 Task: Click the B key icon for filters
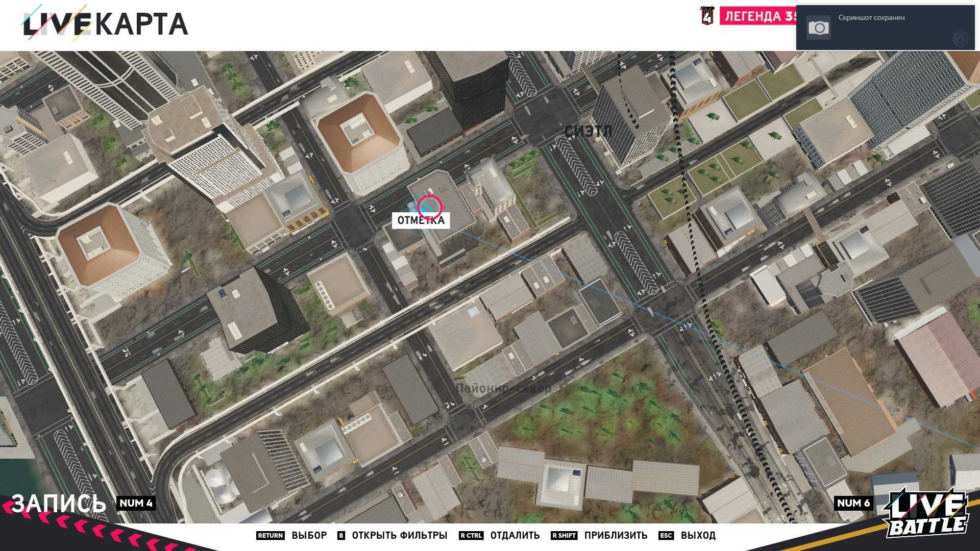pyautogui.click(x=341, y=535)
